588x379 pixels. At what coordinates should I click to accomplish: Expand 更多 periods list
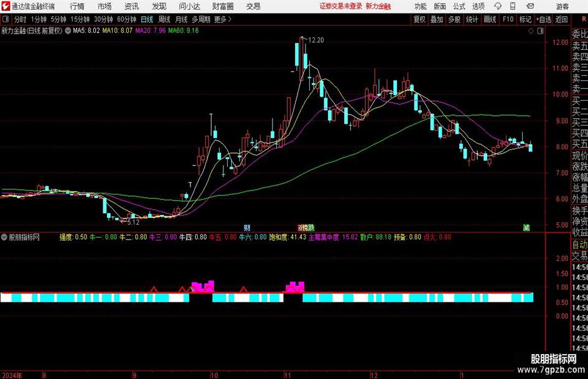223,19
